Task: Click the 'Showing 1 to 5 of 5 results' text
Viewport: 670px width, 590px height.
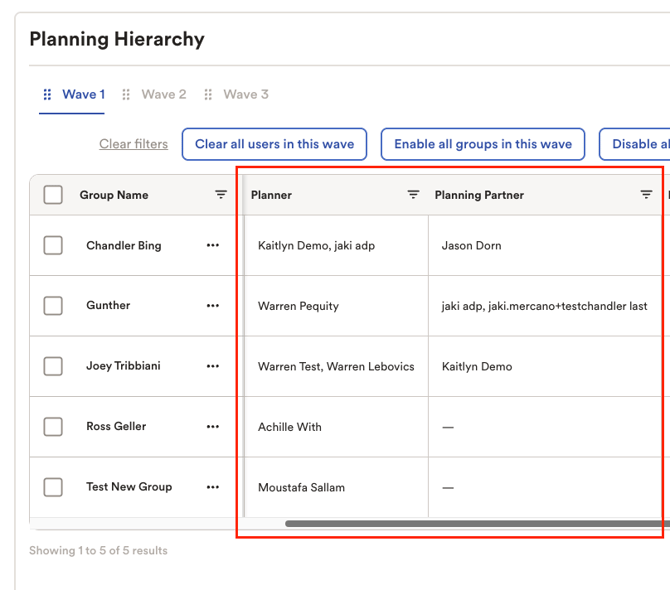Action: pyautogui.click(x=98, y=551)
